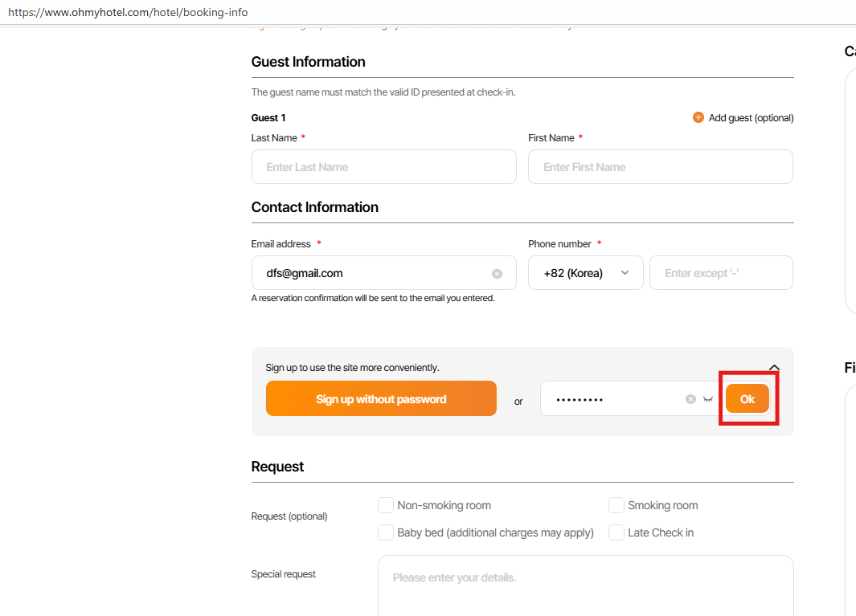Viewport: 856px width, 616px height.
Task: Enable the Smoking room option
Action: 616,505
